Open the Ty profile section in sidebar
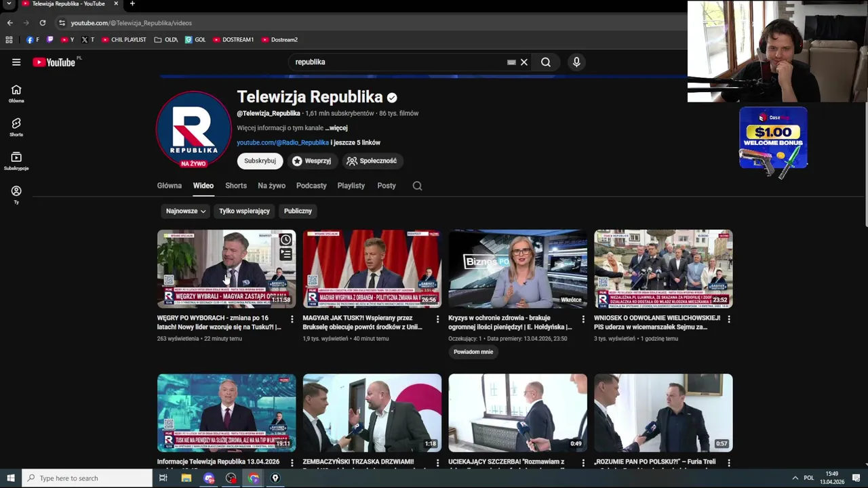The image size is (868, 488). 16,195
